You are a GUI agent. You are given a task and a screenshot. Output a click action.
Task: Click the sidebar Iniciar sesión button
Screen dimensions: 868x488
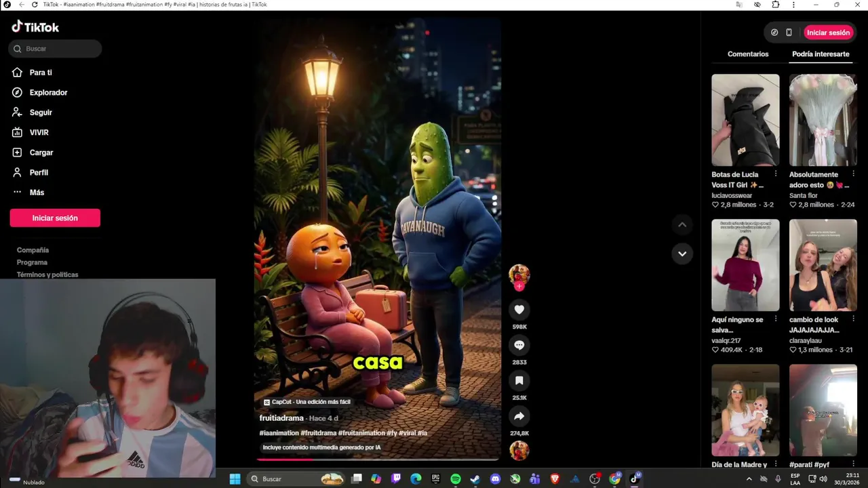tap(55, 218)
